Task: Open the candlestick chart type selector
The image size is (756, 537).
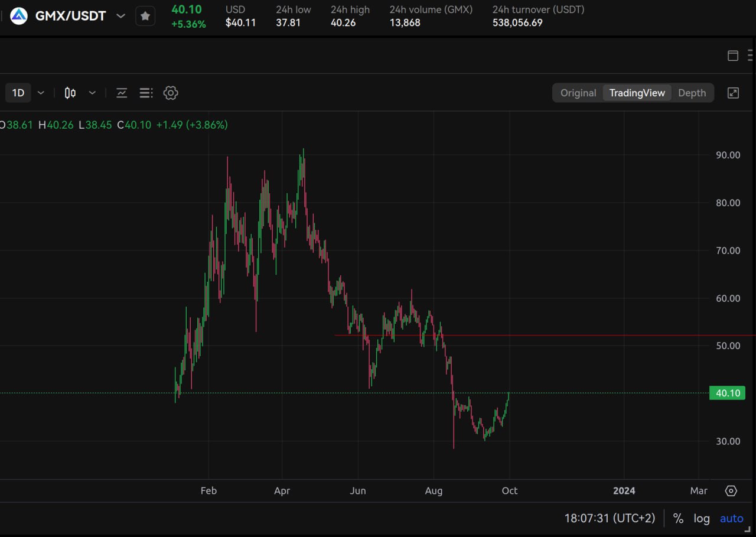Action: click(x=70, y=93)
